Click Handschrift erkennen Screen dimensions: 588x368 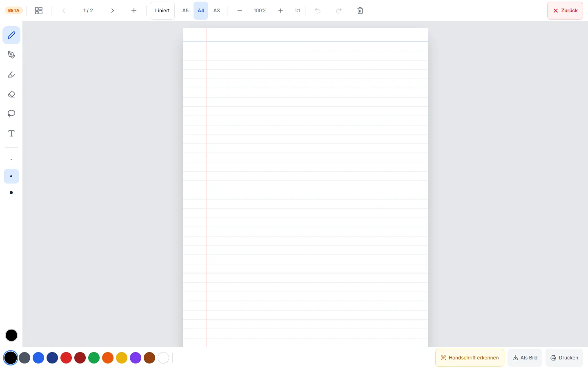[470, 358]
